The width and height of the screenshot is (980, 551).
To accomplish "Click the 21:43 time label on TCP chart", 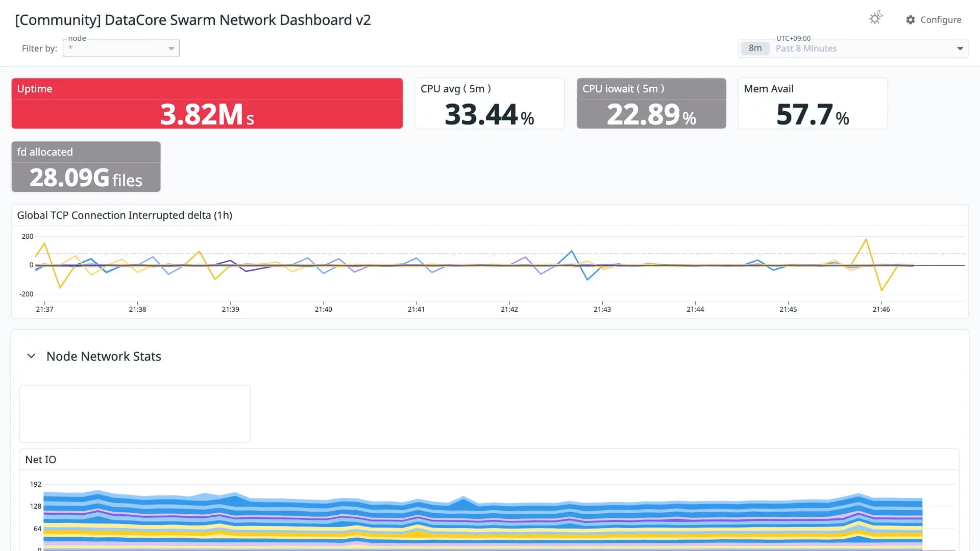I will (x=602, y=309).
